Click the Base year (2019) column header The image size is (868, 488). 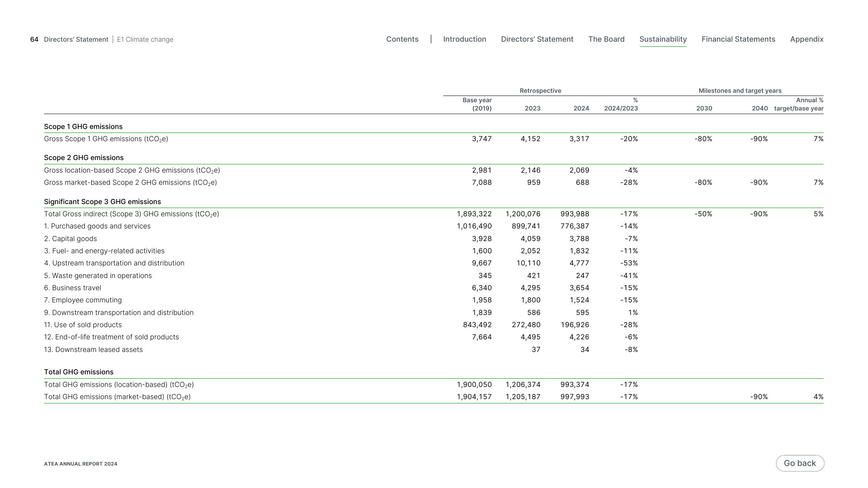tap(477, 104)
